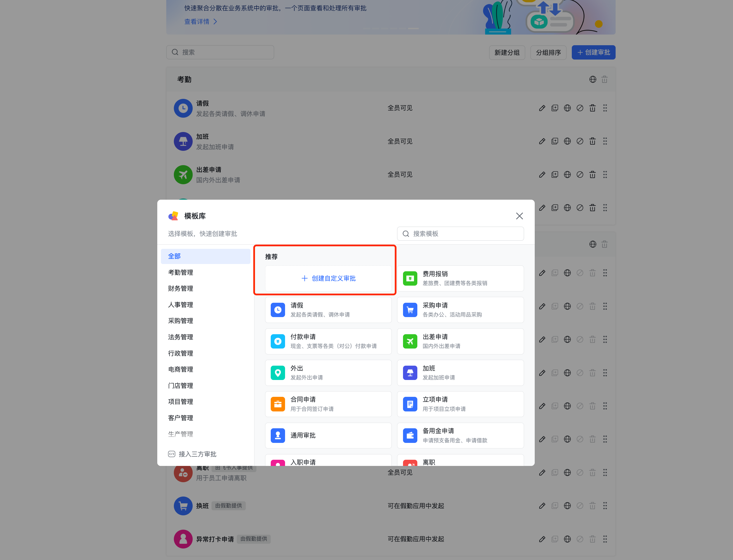Choose 费用报销 template card

pos(460,278)
